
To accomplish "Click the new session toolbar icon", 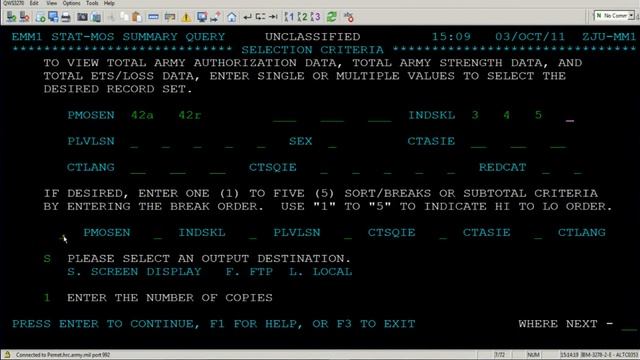I will (40, 17).
